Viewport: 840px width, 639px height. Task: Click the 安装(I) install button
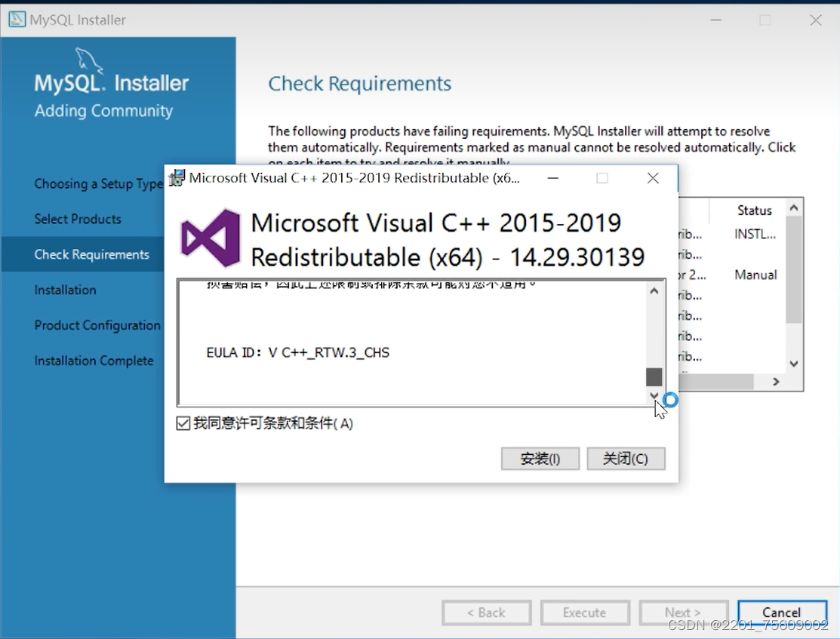[540, 459]
